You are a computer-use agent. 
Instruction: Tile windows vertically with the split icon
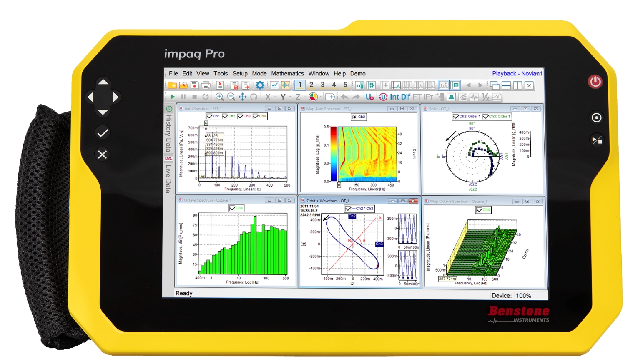click(517, 85)
